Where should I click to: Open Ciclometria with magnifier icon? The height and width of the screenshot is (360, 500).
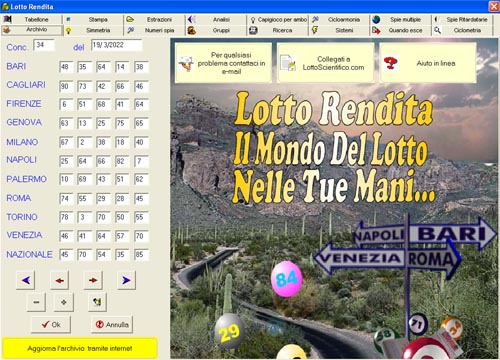(462, 30)
